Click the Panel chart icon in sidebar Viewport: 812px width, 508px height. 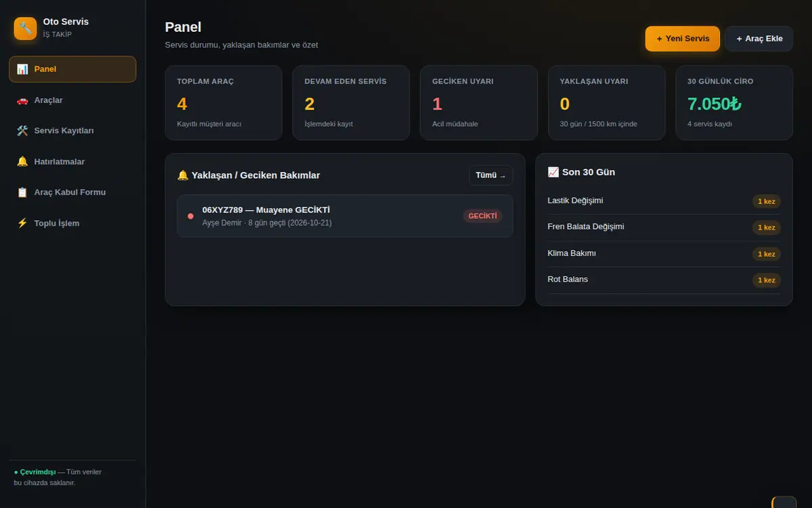point(22,69)
